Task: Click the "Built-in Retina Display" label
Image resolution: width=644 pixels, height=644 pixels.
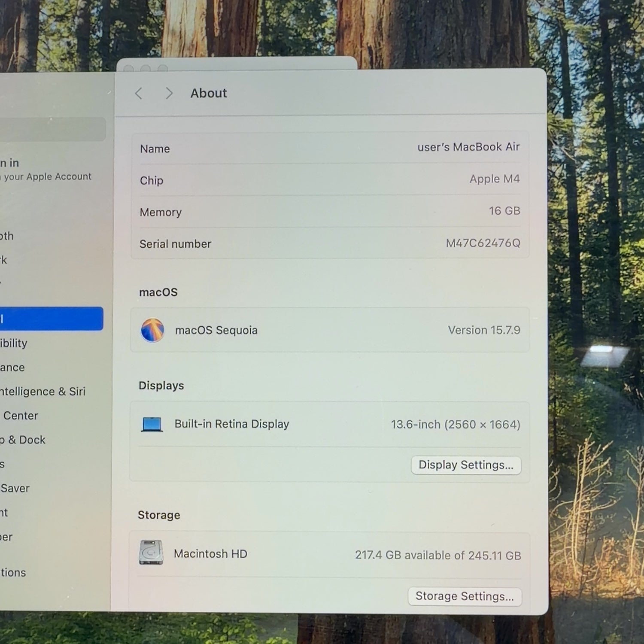Action: [x=232, y=424]
